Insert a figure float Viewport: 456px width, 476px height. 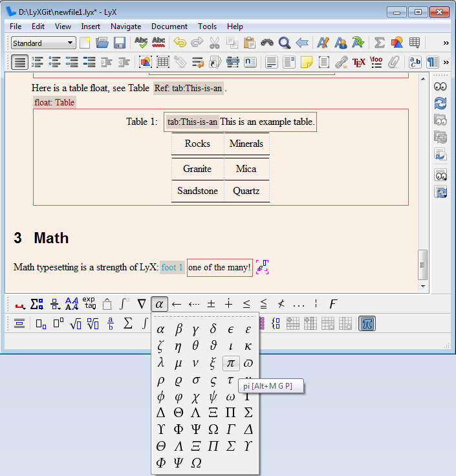click(x=146, y=62)
